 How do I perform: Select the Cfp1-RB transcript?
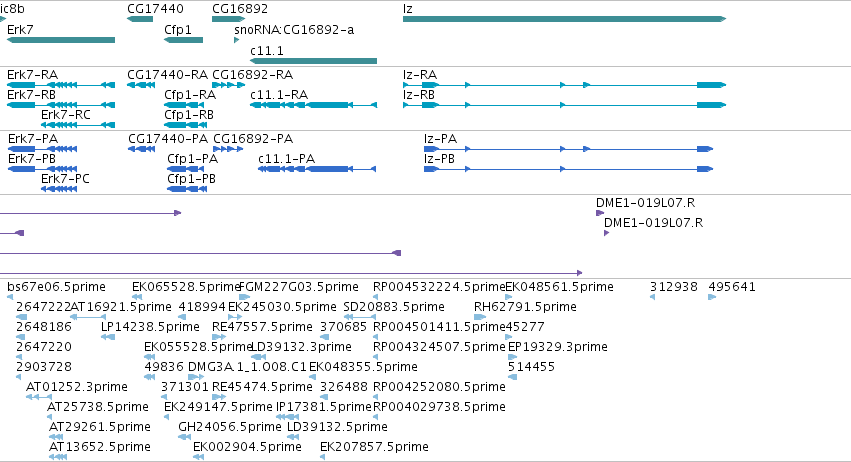[x=186, y=125]
